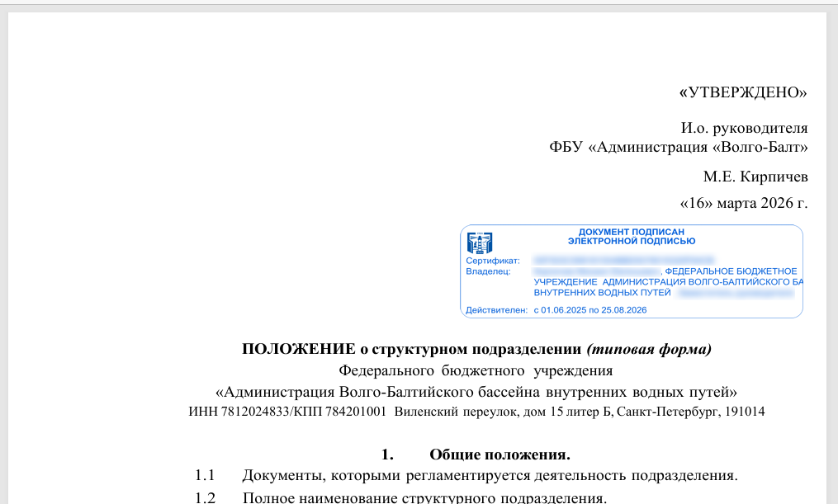
Task: Click the 'Федерального бюджетного учреждения' line
Action: coord(476,370)
